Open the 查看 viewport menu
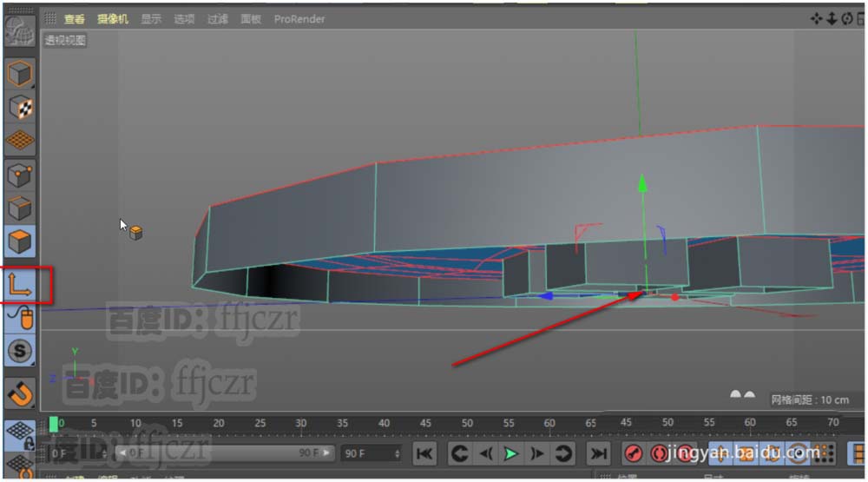 75,19
